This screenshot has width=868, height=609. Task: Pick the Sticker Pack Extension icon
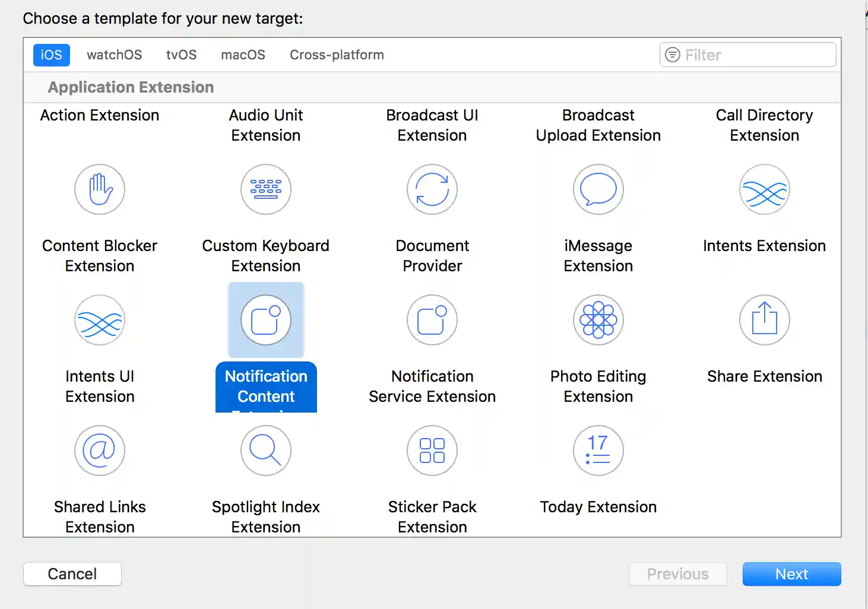pos(432,451)
